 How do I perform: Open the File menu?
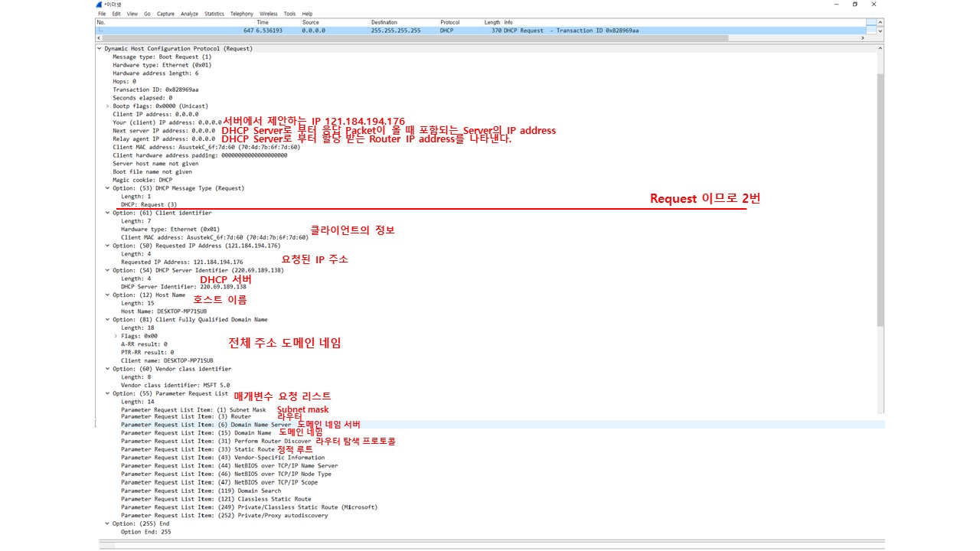tap(102, 14)
